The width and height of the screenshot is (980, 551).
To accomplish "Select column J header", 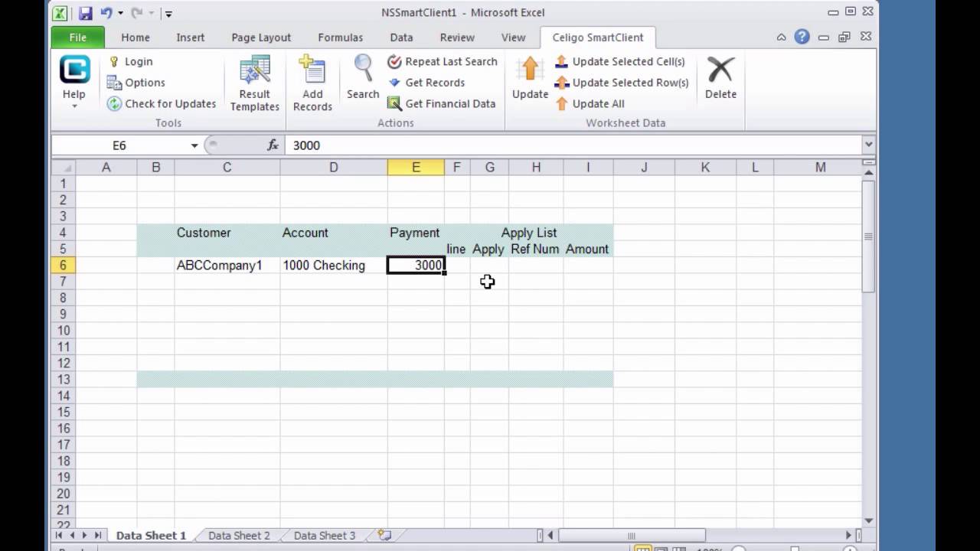I will tap(644, 168).
